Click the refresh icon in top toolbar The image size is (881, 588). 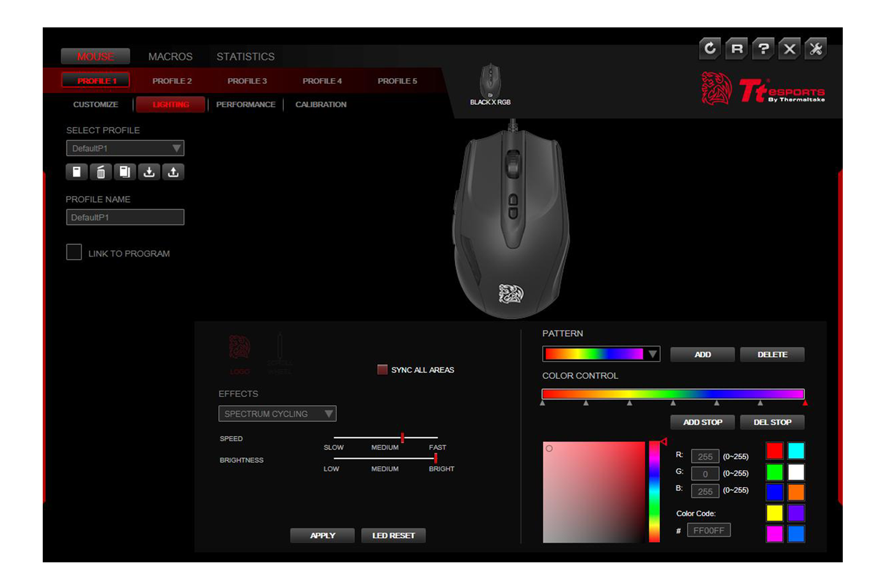pos(710,49)
